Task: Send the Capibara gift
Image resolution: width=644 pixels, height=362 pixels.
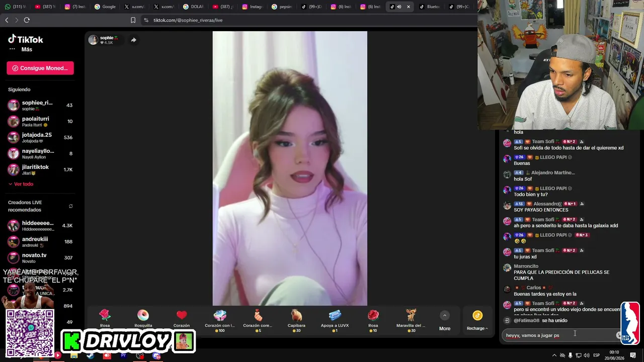Action: (296, 320)
